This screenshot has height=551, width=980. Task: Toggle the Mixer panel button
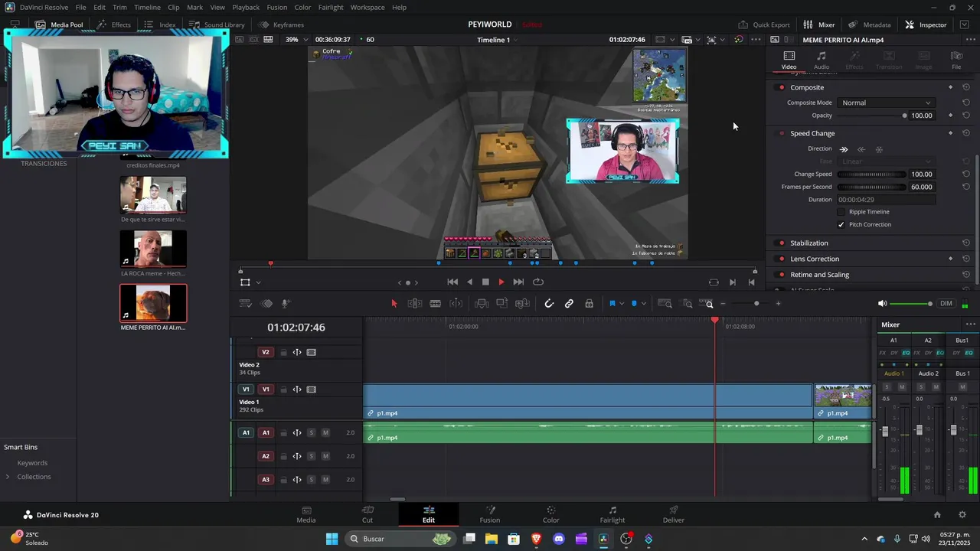pyautogui.click(x=819, y=24)
